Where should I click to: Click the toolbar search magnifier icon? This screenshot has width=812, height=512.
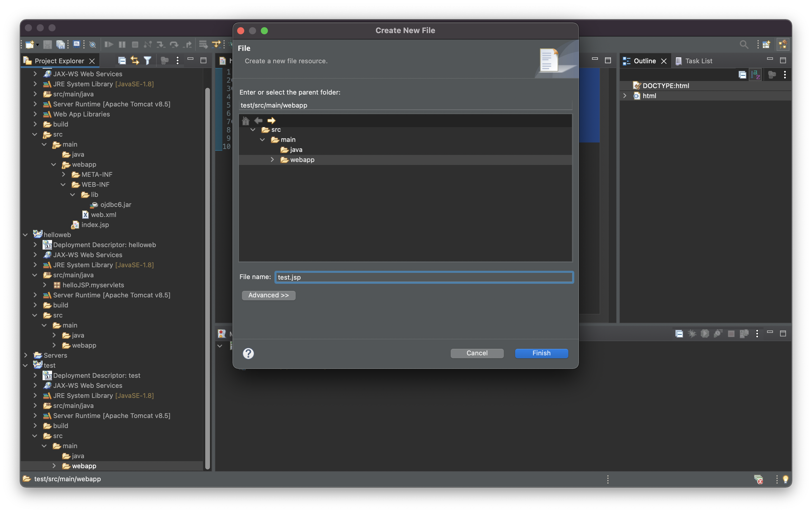point(744,45)
